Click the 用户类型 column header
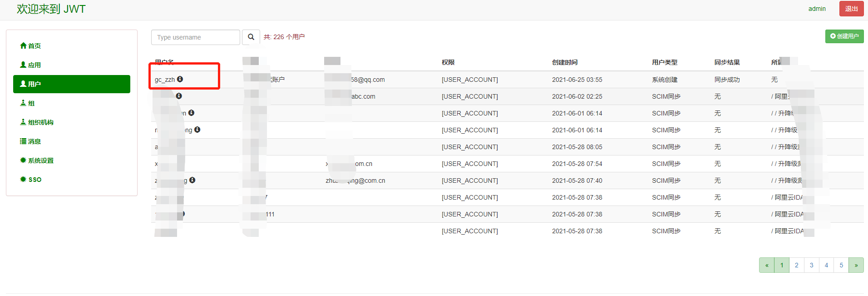Image resolution: width=868 pixels, height=296 pixels. coord(665,62)
